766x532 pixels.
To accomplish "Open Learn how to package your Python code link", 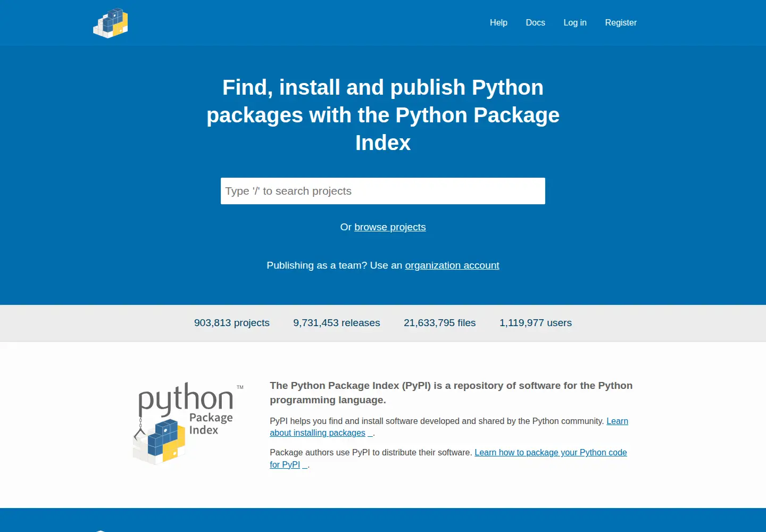I will point(551,452).
